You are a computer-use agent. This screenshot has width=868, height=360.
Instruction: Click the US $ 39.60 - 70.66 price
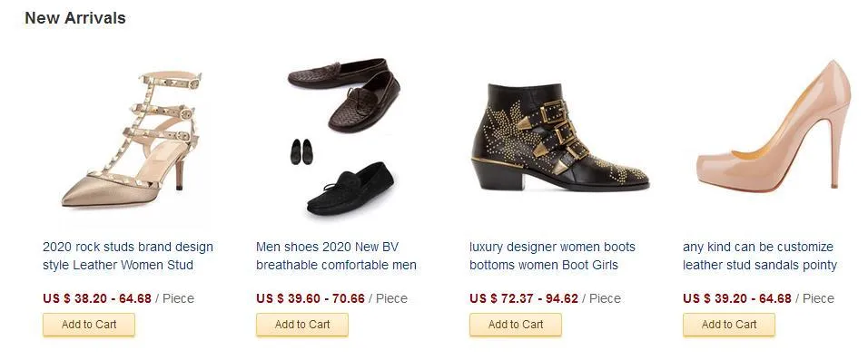[311, 298]
